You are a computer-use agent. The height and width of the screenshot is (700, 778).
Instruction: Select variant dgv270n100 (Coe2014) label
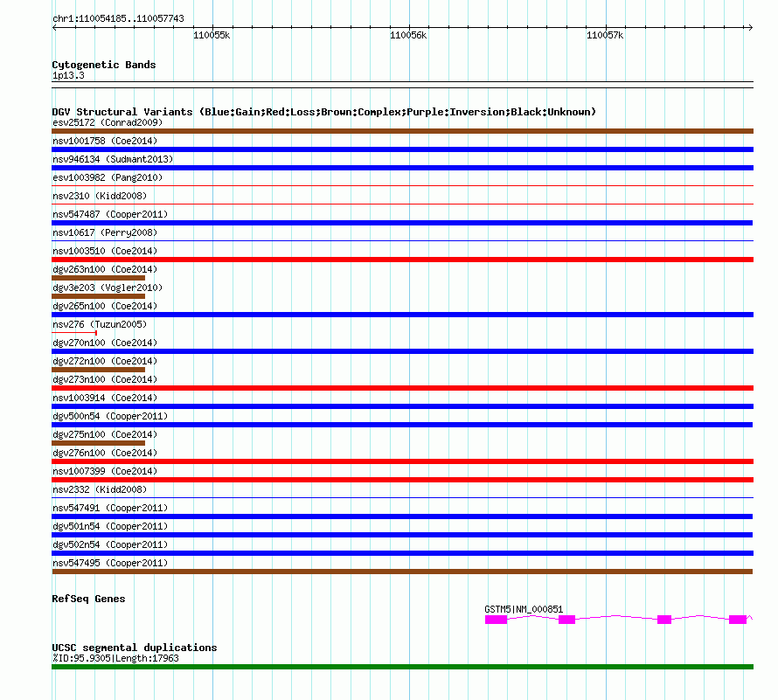pyautogui.click(x=105, y=343)
